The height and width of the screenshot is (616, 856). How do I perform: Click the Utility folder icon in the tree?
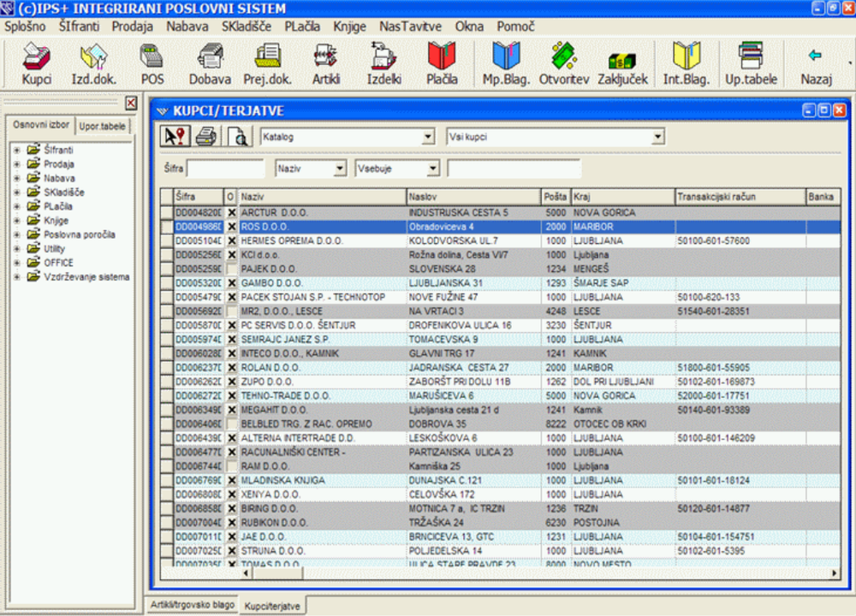(34, 248)
